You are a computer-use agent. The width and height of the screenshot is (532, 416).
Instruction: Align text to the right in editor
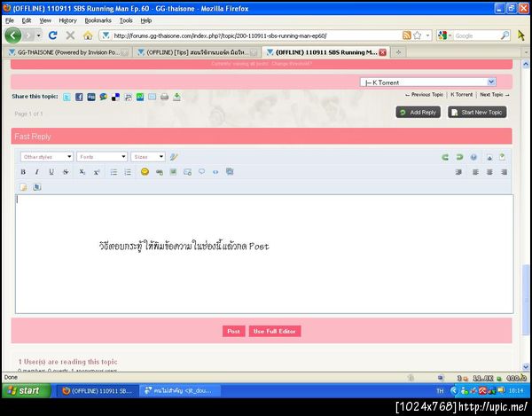click(x=505, y=172)
